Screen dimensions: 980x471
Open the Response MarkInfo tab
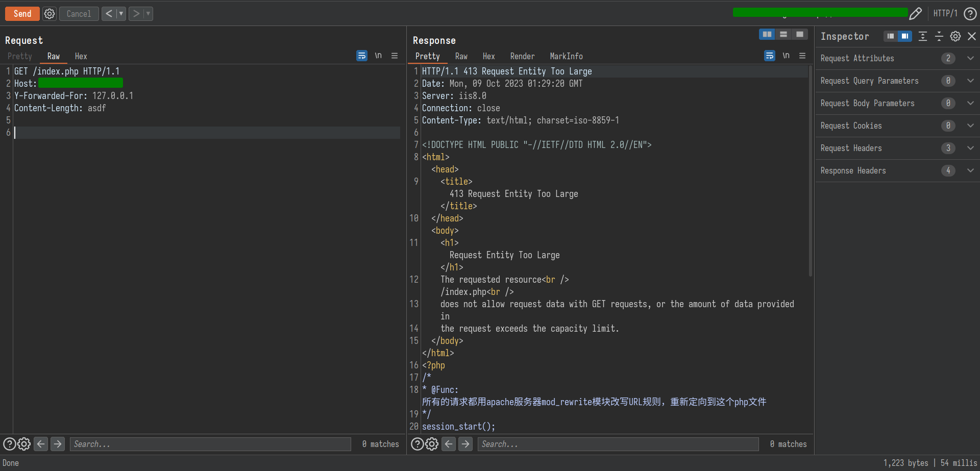click(x=566, y=56)
